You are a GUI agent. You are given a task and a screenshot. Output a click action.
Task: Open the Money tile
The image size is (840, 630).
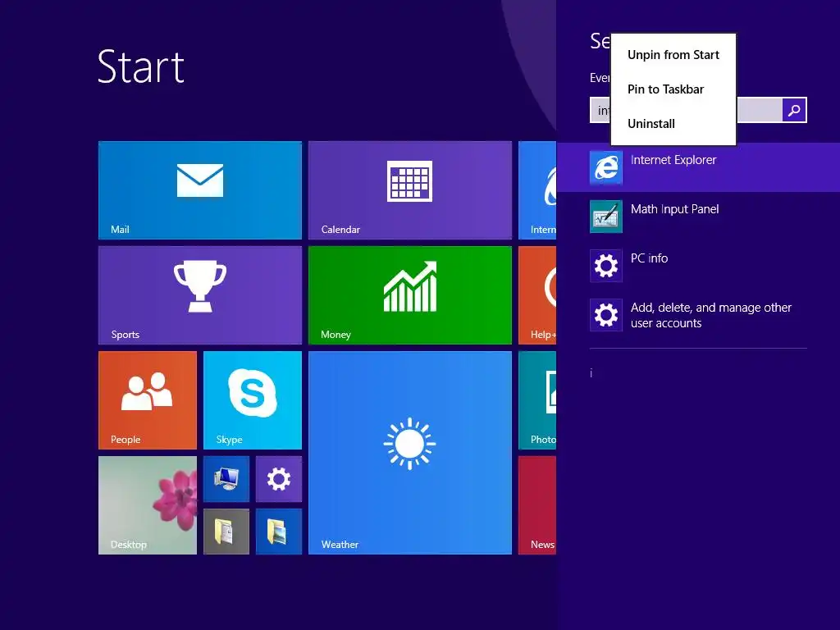click(410, 295)
